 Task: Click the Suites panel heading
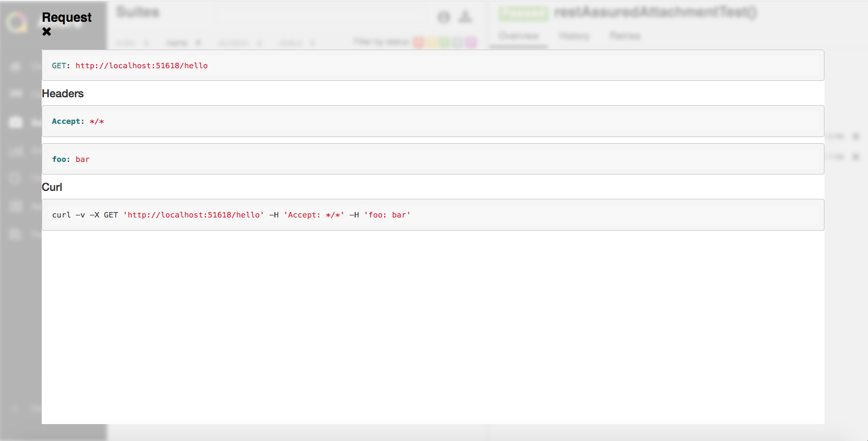point(137,11)
